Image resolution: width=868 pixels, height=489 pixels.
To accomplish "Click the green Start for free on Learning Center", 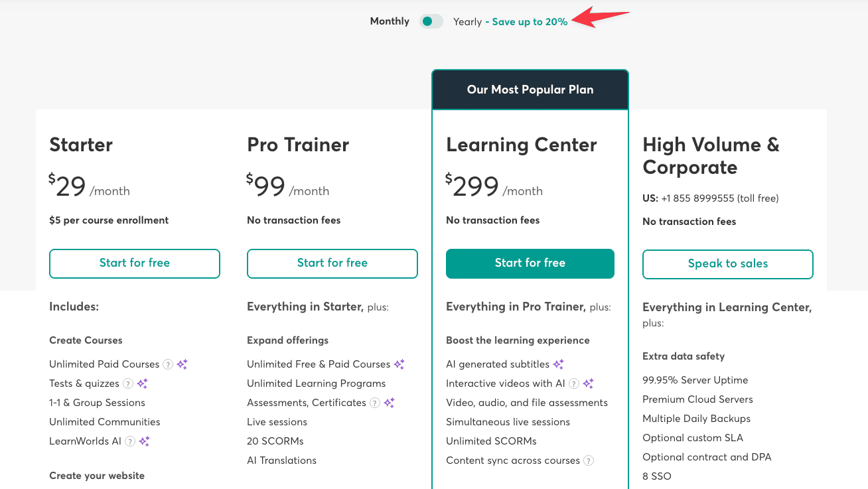I will pos(530,263).
